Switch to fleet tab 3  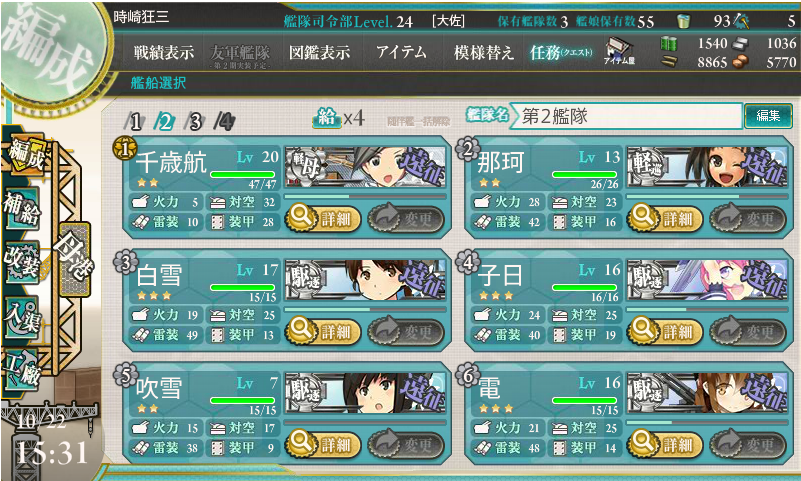194,122
